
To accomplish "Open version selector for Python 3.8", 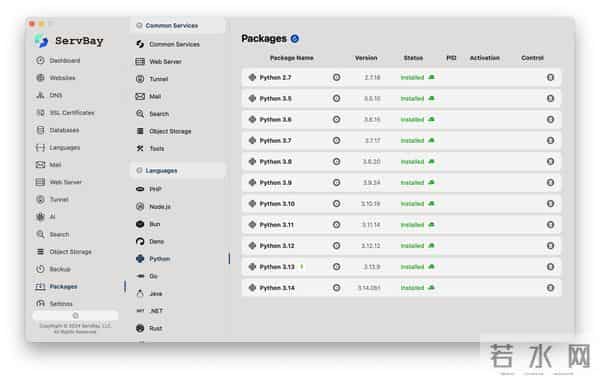I will point(336,161).
